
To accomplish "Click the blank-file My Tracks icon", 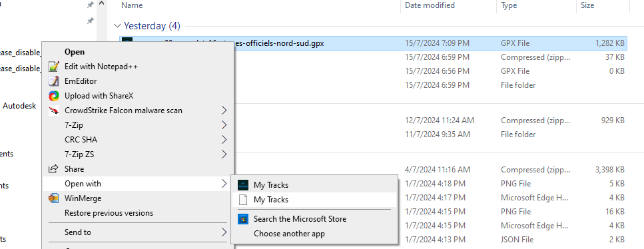I will (x=243, y=200).
